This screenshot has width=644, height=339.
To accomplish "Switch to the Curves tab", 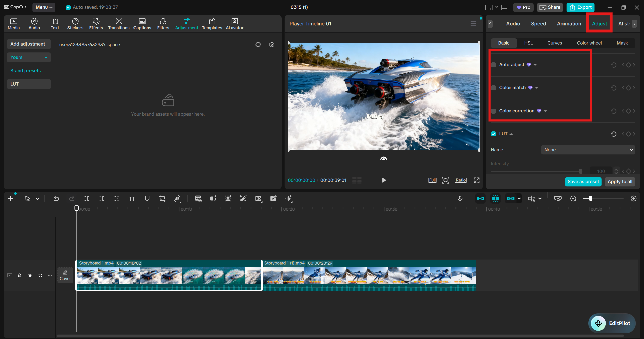I will 555,43.
